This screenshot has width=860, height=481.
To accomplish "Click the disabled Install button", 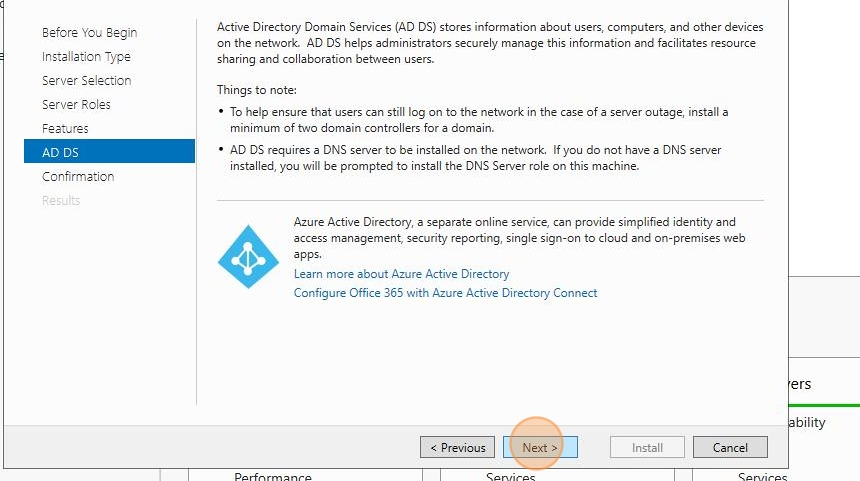I will (647, 448).
